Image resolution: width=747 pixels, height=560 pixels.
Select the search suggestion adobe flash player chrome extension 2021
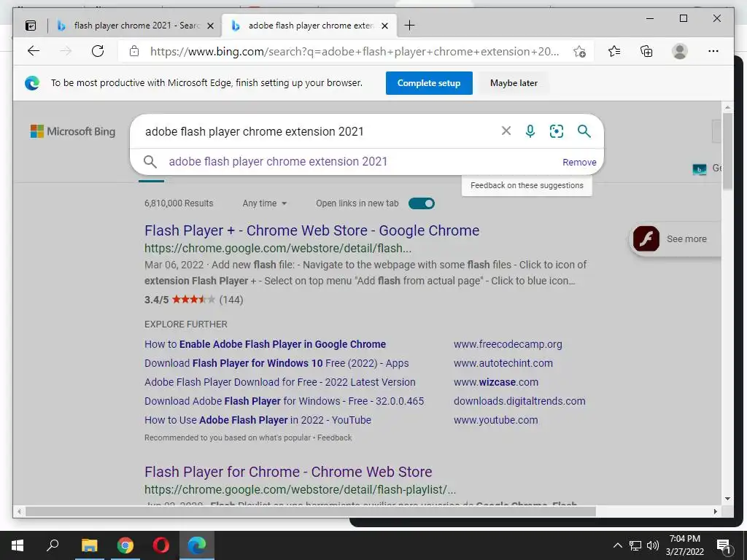click(x=278, y=162)
